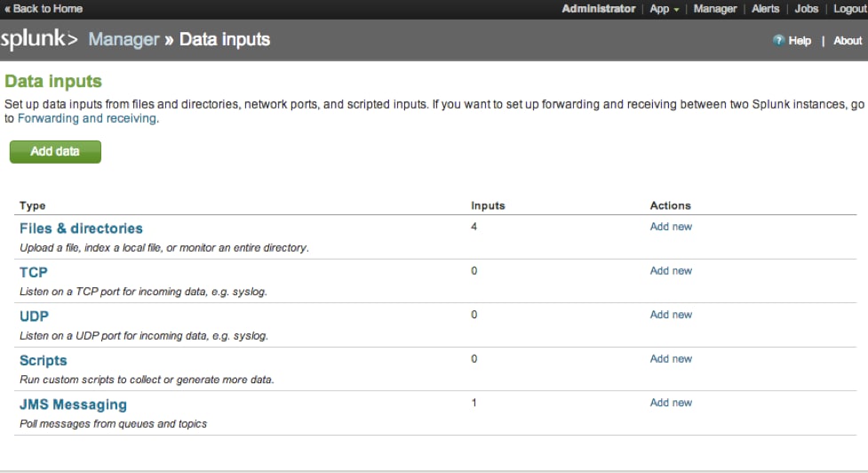Go back to Home

click(44, 9)
